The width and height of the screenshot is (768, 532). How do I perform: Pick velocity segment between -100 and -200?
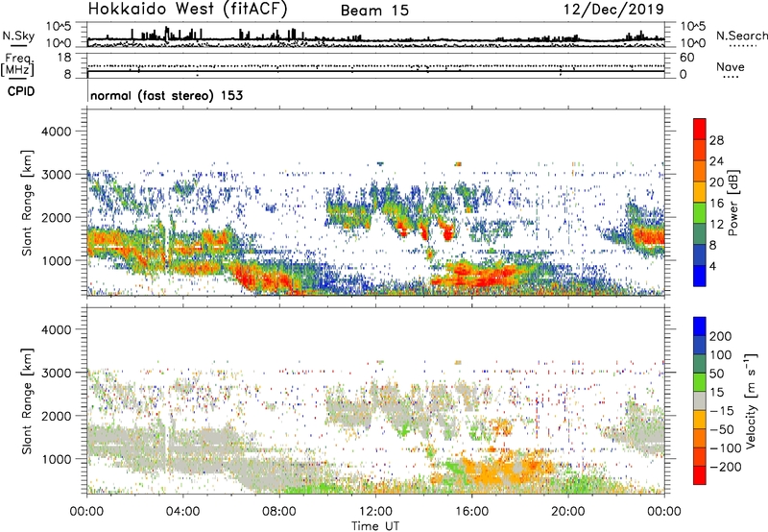700,456
